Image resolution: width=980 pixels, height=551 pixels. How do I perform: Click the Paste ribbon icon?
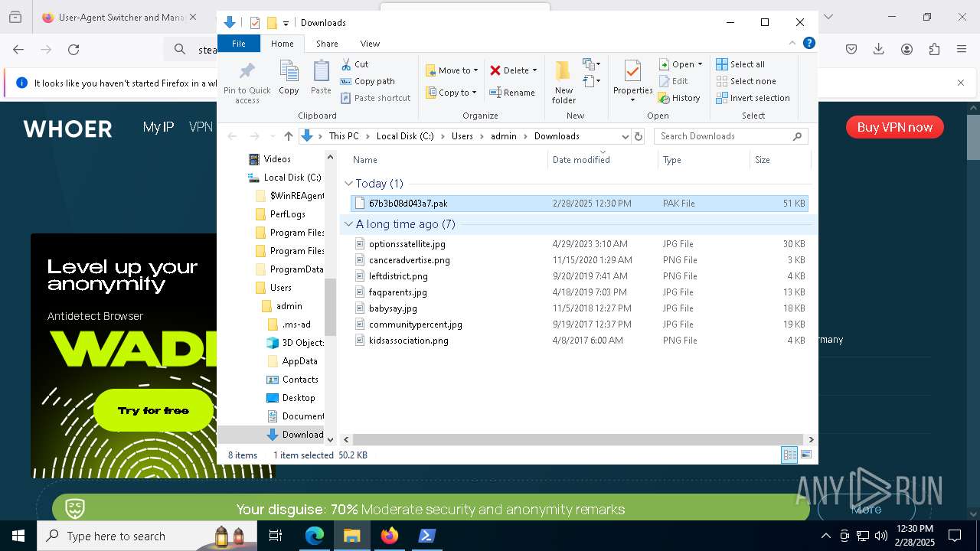[x=321, y=78]
